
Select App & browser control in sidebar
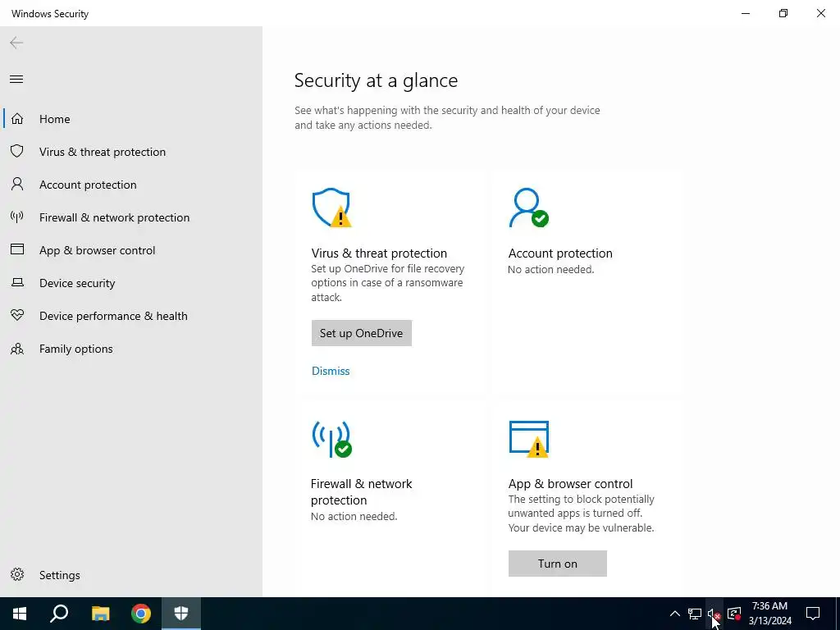(131, 250)
